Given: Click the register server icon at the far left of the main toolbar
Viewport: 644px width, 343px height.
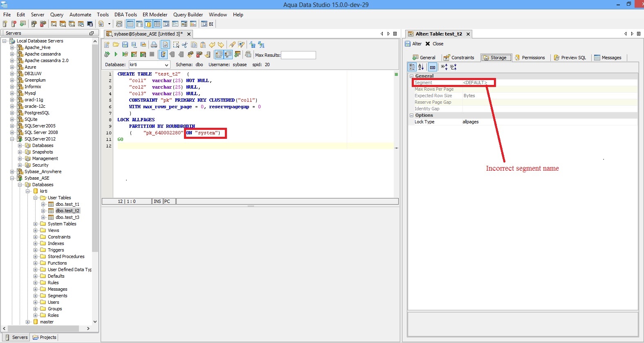Looking at the screenshot, I should 4,24.
